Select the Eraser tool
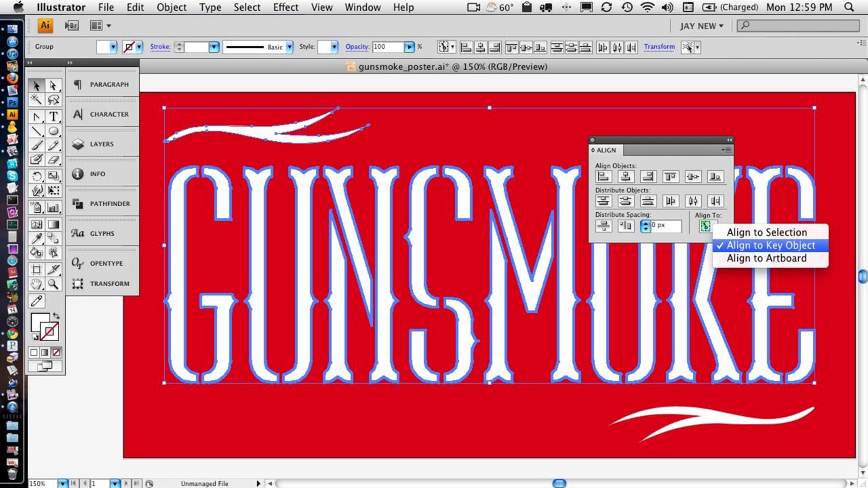868x488 pixels. click(x=54, y=160)
